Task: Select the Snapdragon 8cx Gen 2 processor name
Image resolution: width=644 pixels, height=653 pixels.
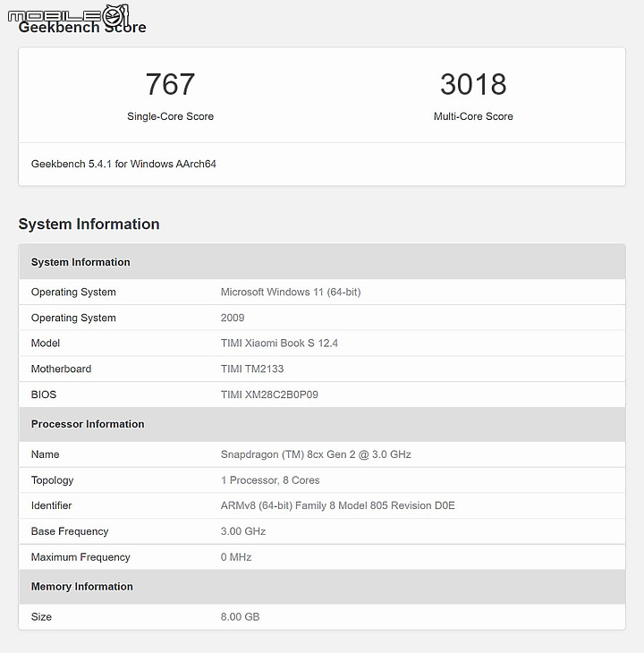Action: (x=316, y=454)
